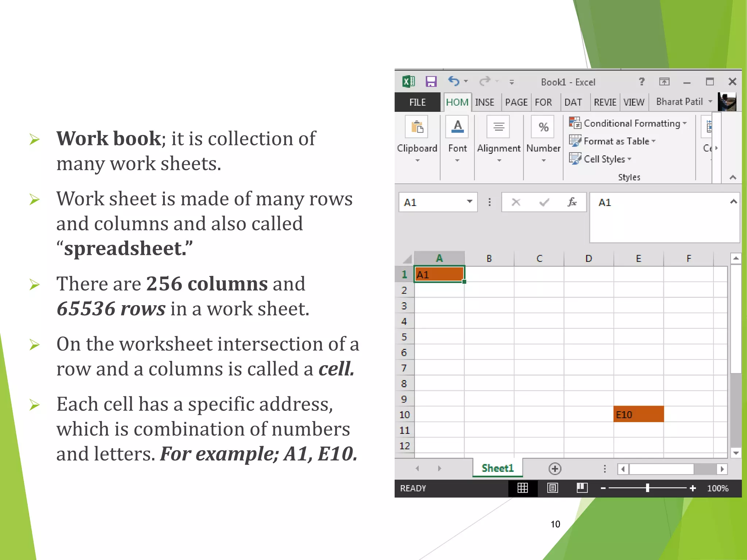The width and height of the screenshot is (747, 560).
Task: Open Conditional Formatting menu
Action: pyautogui.click(x=628, y=123)
